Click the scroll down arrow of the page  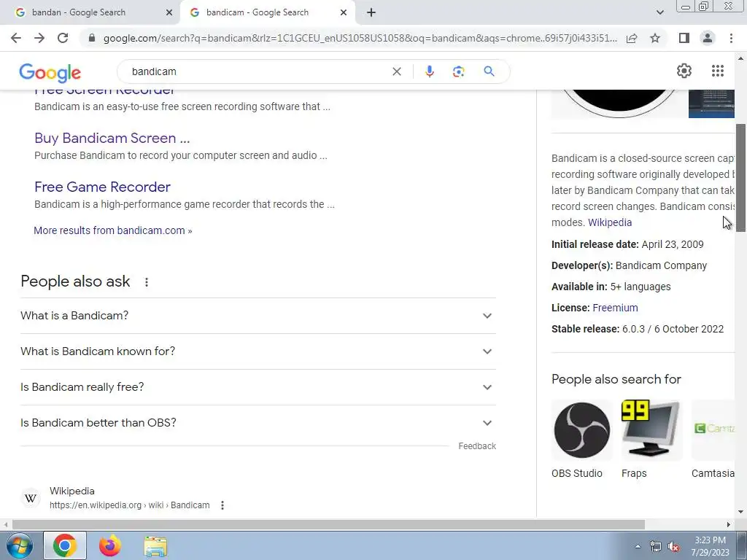click(741, 513)
